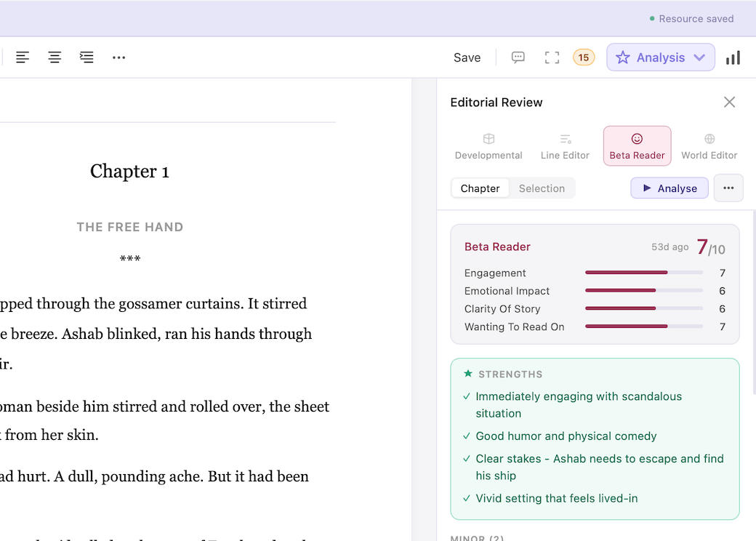Click the star icon in Analysis button
This screenshot has width=756, height=541.
[622, 57]
